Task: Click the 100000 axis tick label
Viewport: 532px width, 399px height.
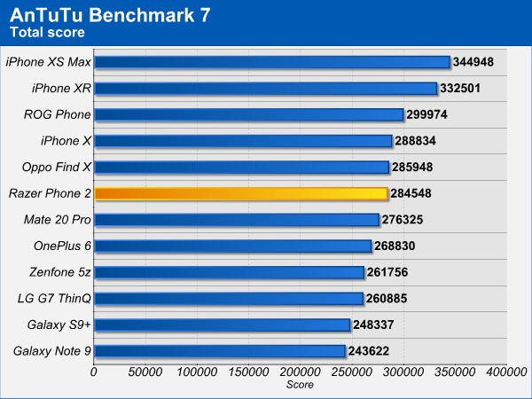Action: pos(197,372)
